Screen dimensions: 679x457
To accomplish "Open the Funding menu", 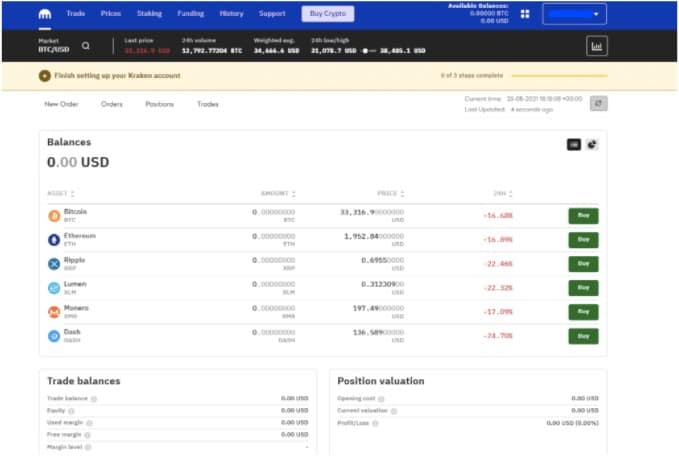I will point(191,13).
